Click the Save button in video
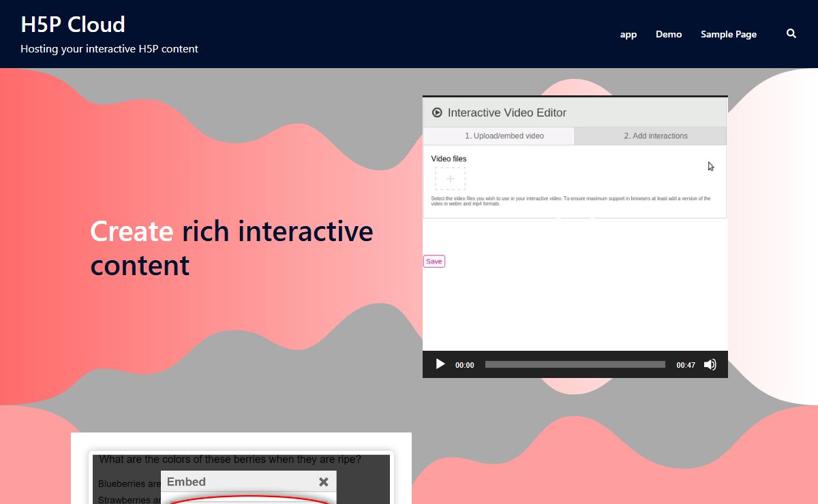 pyautogui.click(x=434, y=261)
